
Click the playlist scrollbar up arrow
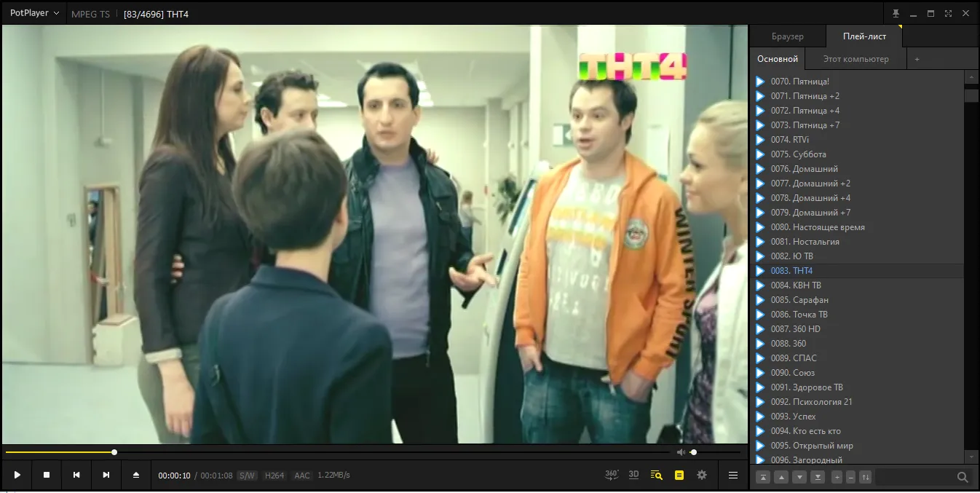[x=971, y=76]
